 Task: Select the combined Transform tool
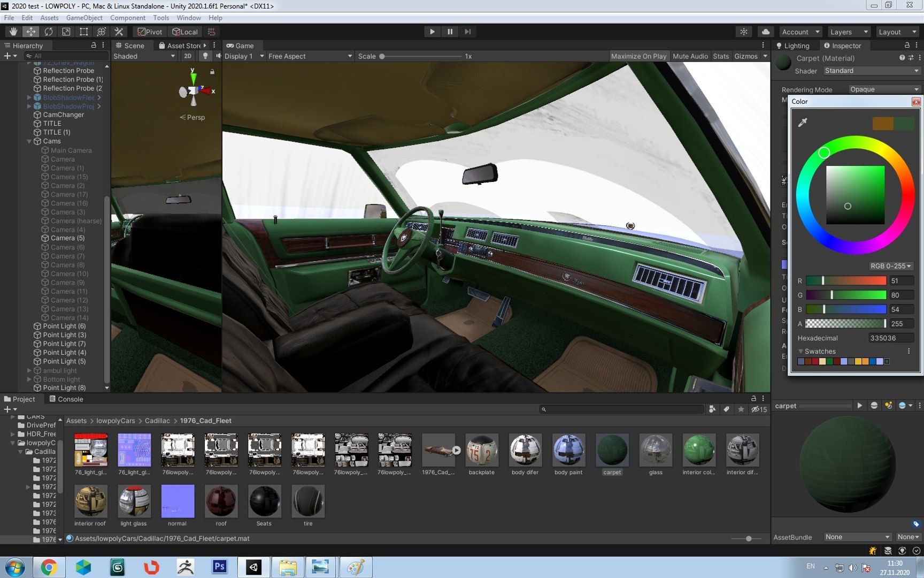click(x=102, y=32)
